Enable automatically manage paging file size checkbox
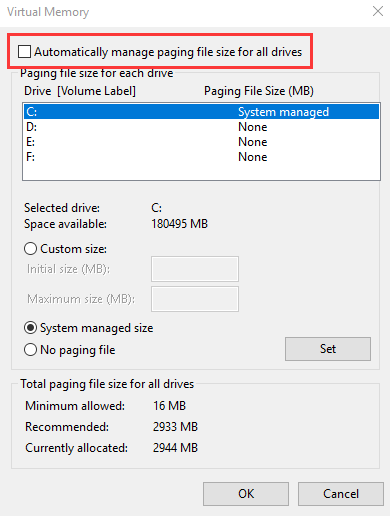 24,52
